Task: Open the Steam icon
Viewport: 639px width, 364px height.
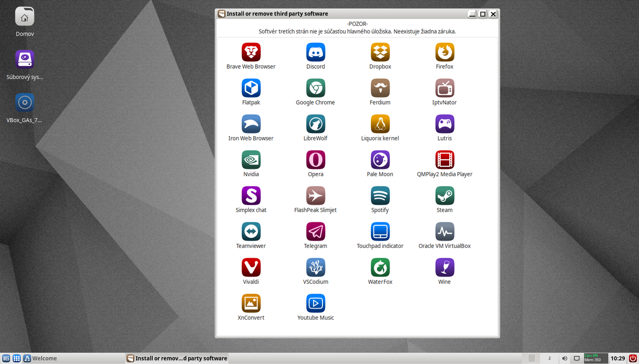Action: (x=444, y=195)
